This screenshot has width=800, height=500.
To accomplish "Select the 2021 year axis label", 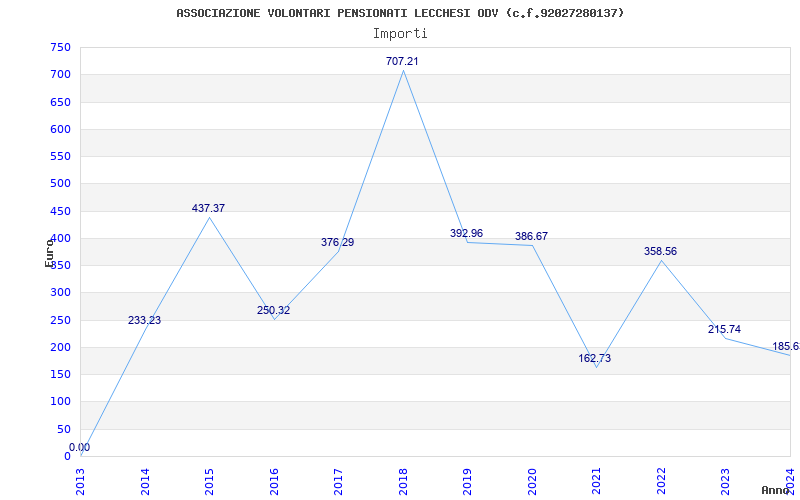I will (x=596, y=481).
